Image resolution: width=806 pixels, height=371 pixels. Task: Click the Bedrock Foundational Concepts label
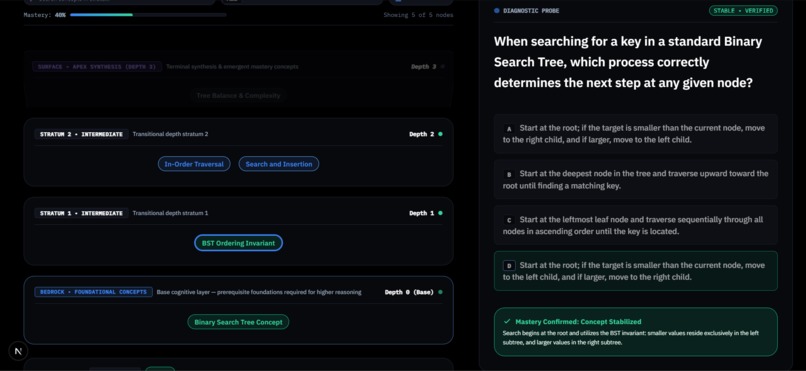pos(93,292)
